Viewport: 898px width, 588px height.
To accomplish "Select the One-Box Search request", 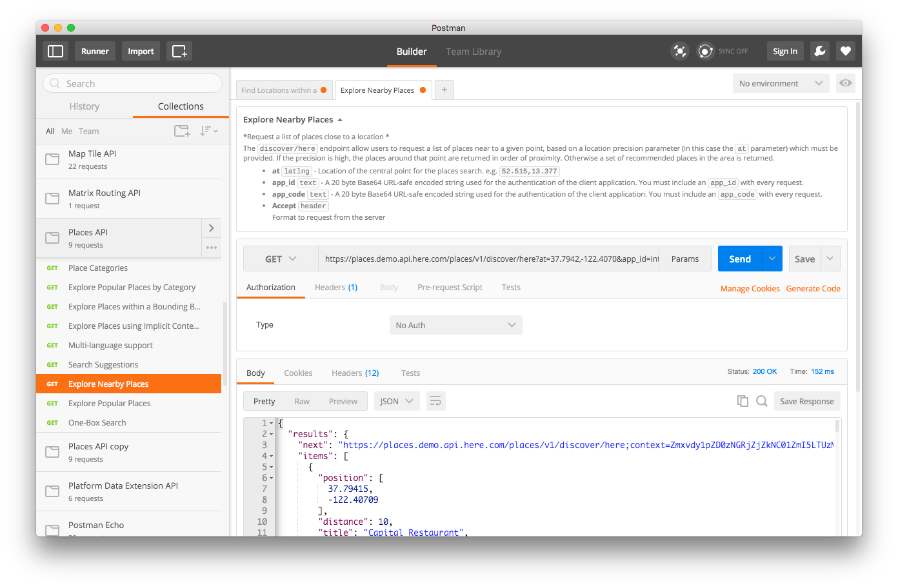I will [128, 422].
